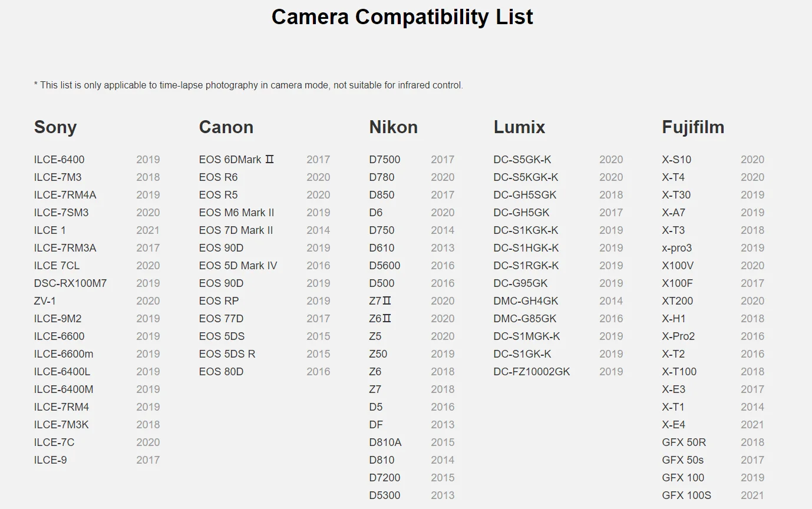Image resolution: width=812 pixels, height=509 pixels.
Task: Select the "EOS R6" model name
Action: 218,177
